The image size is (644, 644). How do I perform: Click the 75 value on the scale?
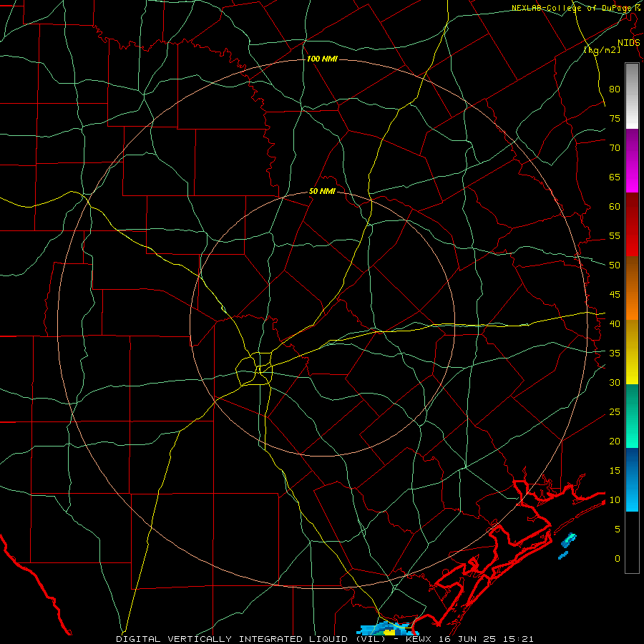(x=615, y=118)
